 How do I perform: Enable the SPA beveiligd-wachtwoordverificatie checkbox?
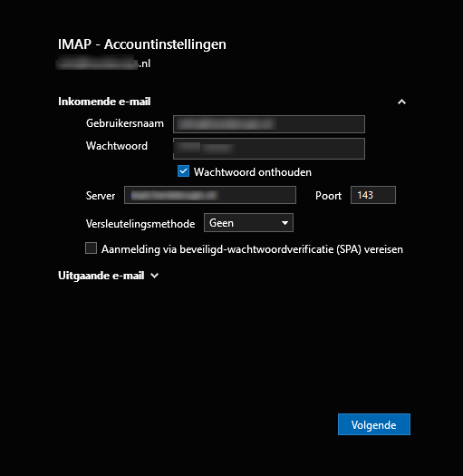pos(91,248)
